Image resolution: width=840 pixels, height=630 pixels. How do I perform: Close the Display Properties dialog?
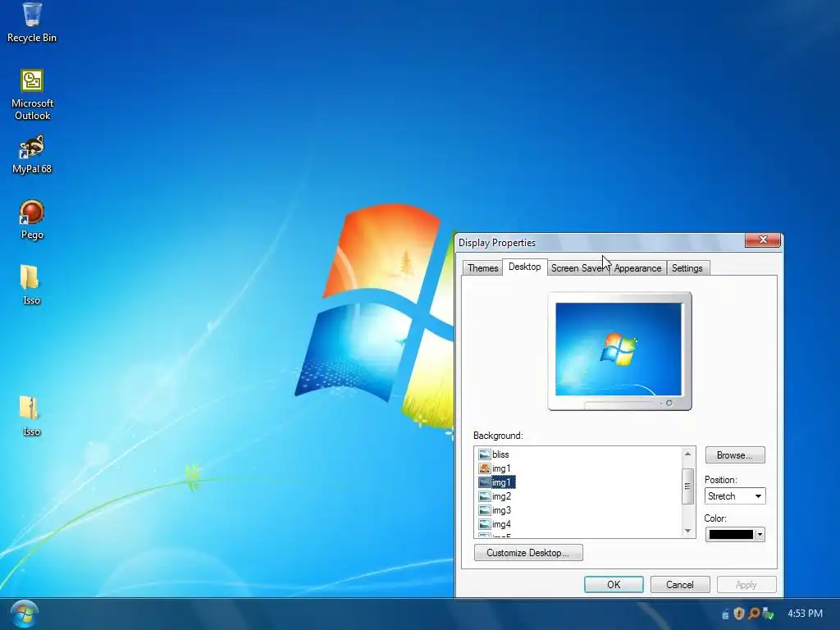point(763,240)
